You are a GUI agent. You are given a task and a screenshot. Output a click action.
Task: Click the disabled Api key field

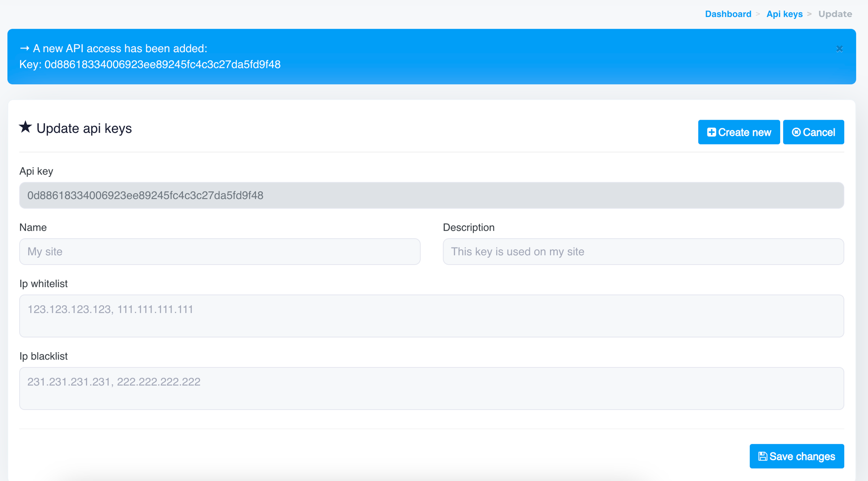431,195
